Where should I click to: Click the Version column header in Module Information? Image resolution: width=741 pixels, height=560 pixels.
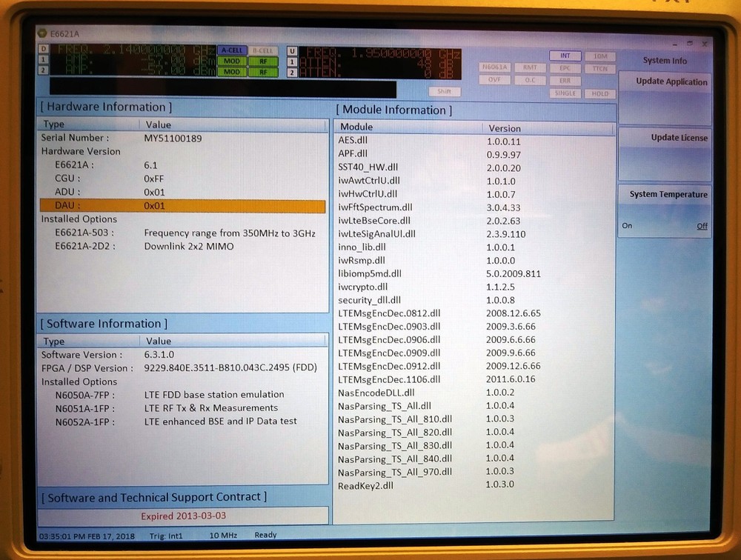(x=548, y=129)
